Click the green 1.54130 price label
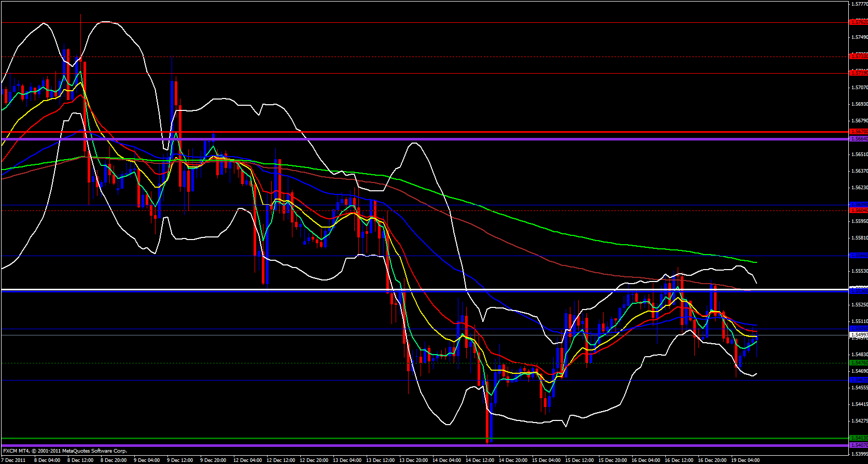The width and height of the screenshot is (868, 464). point(858,438)
